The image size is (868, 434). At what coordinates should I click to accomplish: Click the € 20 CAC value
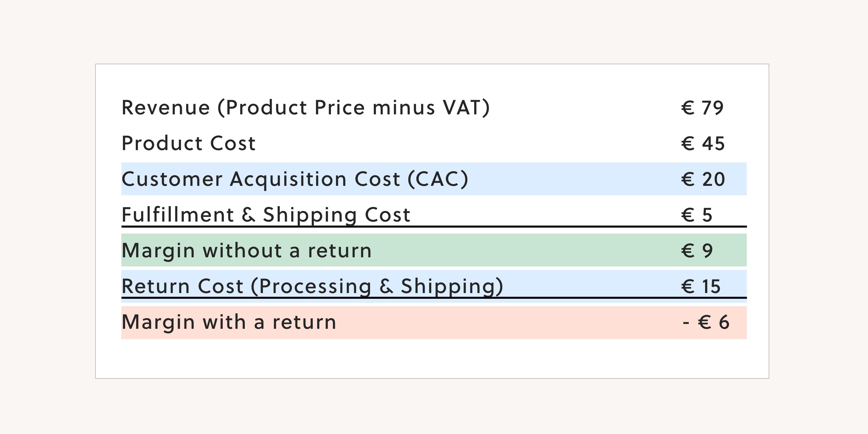703,179
